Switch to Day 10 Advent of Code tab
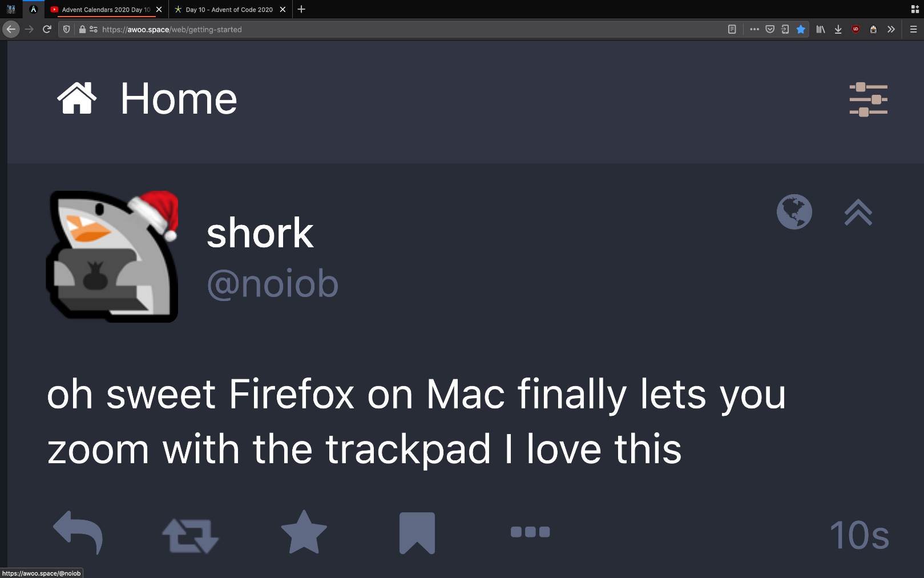 click(x=229, y=10)
